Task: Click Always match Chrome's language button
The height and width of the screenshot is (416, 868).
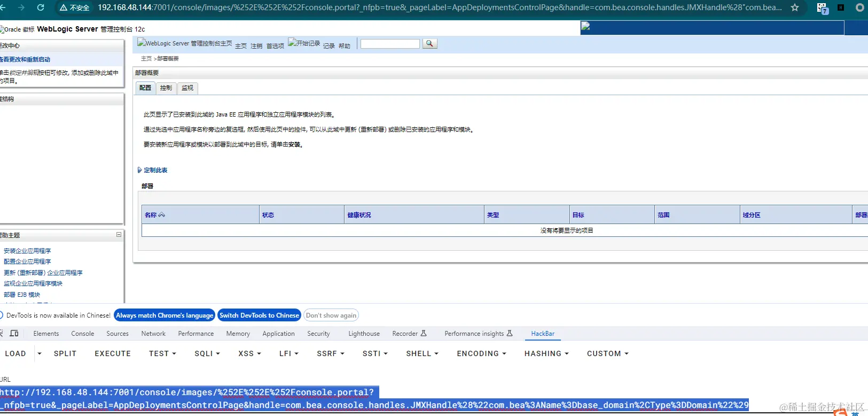Action: coord(165,315)
